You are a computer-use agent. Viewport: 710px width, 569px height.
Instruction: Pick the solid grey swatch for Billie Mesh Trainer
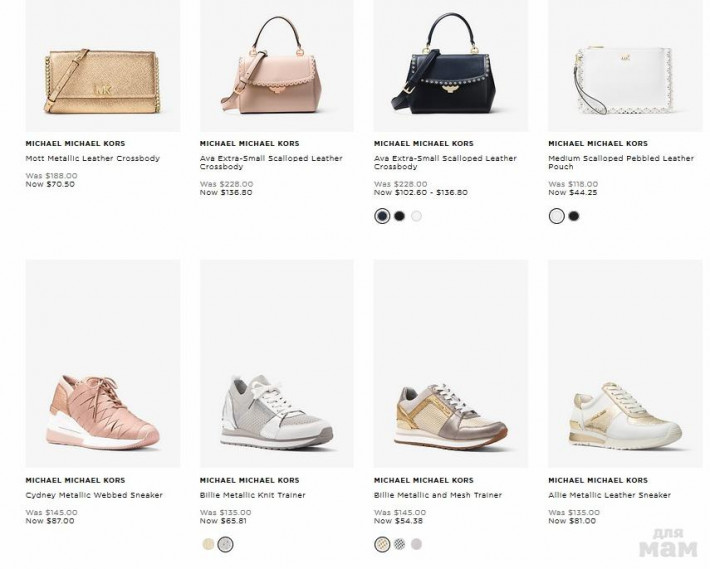pyautogui.click(x=417, y=544)
